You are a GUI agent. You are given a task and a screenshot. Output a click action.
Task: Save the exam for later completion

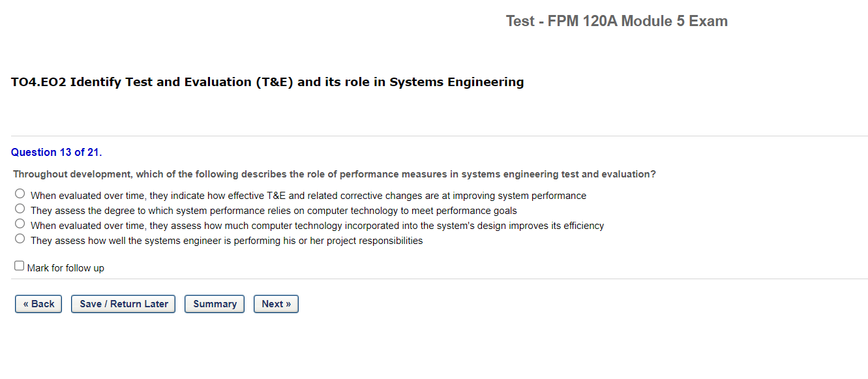pyautogui.click(x=123, y=303)
